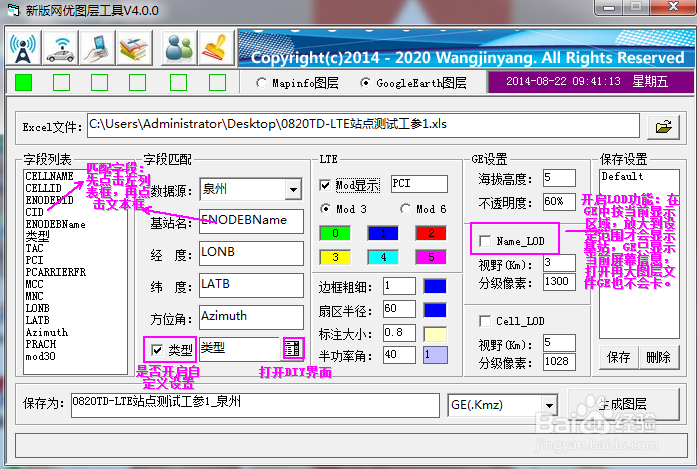Open the stamp icon tool
The height and width of the screenshot is (469, 697).
[x=216, y=48]
